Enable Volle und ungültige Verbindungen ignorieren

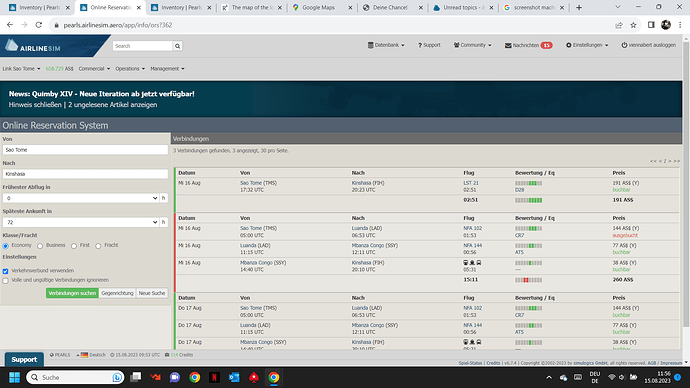click(6, 281)
